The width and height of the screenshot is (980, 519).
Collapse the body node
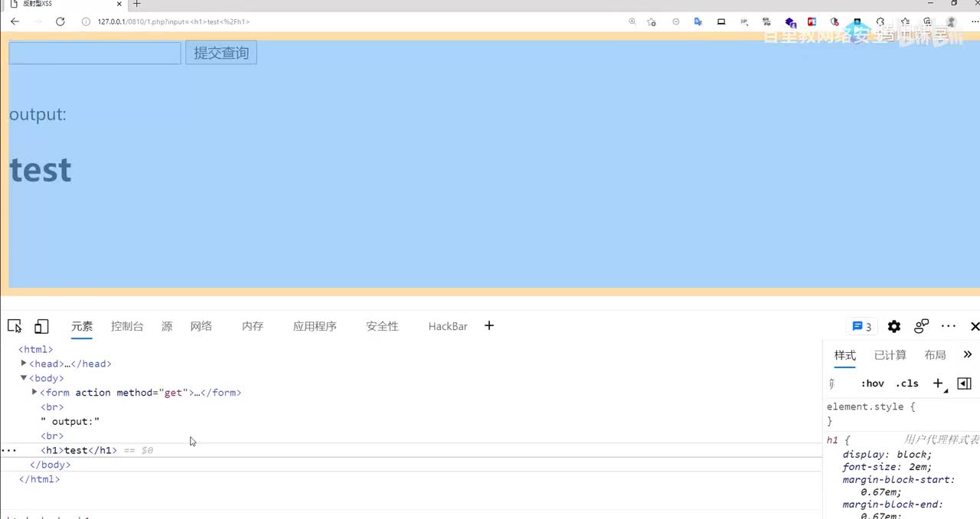click(24, 377)
